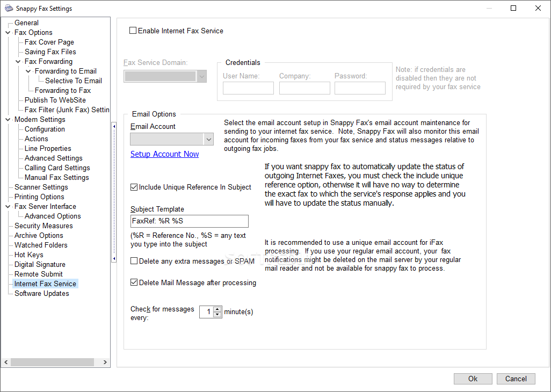Open Hot Keys page
The width and height of the screenshot is (551, 392).
click(29, 255)
